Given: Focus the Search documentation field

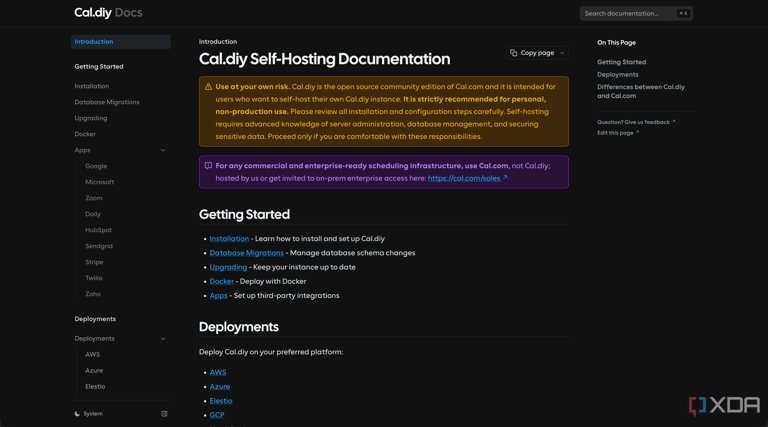Looking at the screenshot, I should point(636,13).
